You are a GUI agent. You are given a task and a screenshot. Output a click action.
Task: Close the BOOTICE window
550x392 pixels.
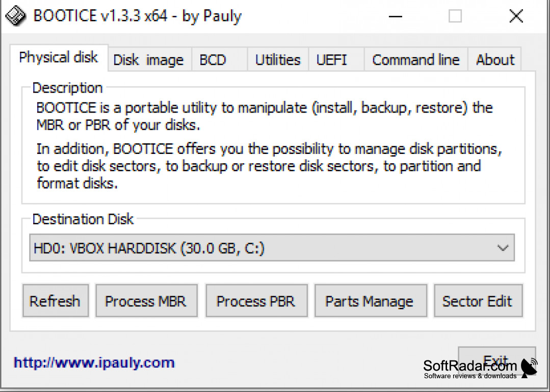pos(516,16)
